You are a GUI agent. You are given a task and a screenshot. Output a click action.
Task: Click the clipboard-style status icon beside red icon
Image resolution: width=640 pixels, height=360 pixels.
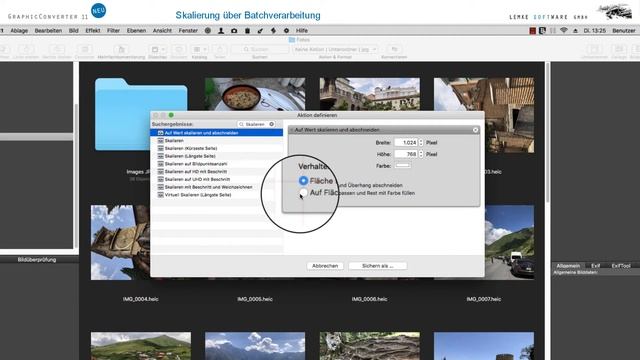tap(542, 31)
